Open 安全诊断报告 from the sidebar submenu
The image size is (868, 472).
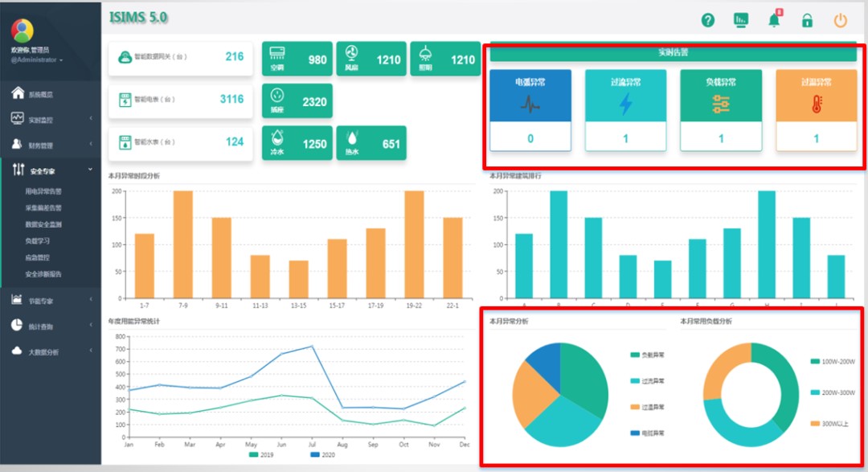point(43,274)
